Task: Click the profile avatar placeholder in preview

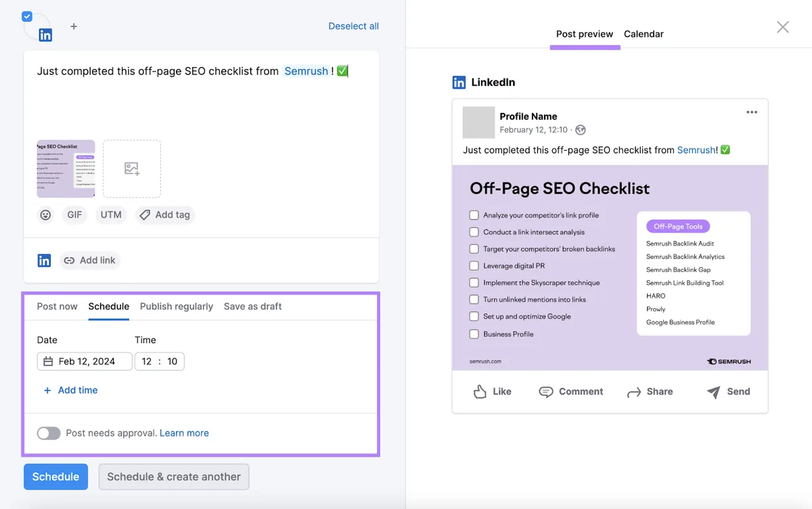Action: point(479,123)
